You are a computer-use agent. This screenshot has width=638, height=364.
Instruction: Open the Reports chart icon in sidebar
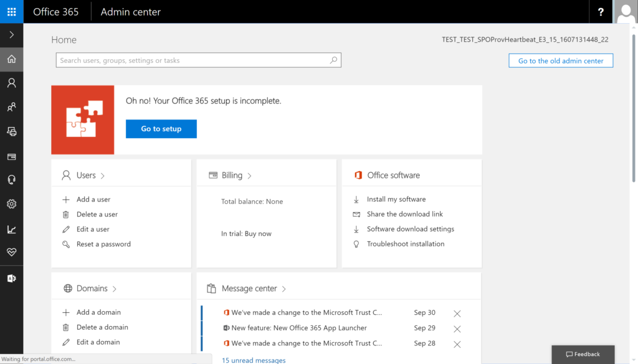click(11, 229)
